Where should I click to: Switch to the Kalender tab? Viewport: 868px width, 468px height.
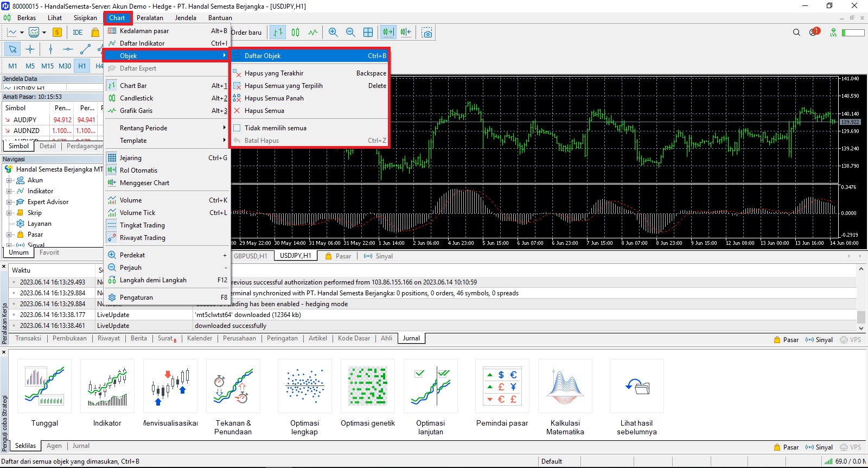click(200, 338)
